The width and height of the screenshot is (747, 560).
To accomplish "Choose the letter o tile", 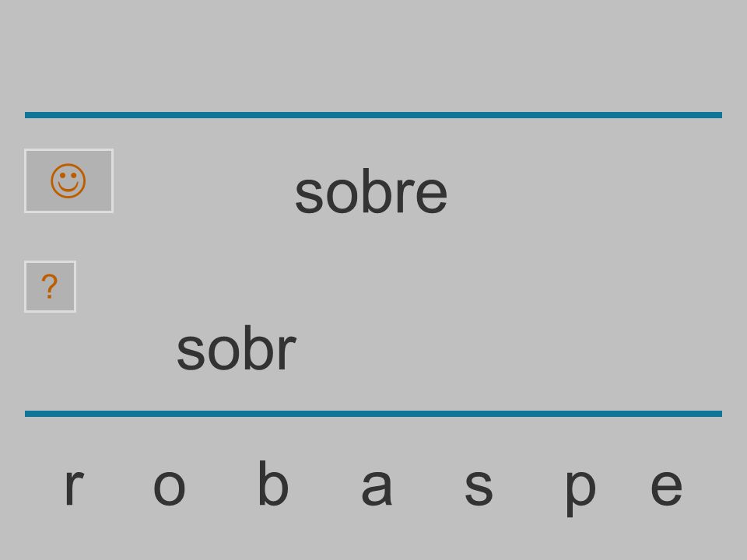I will click(169, 487).
